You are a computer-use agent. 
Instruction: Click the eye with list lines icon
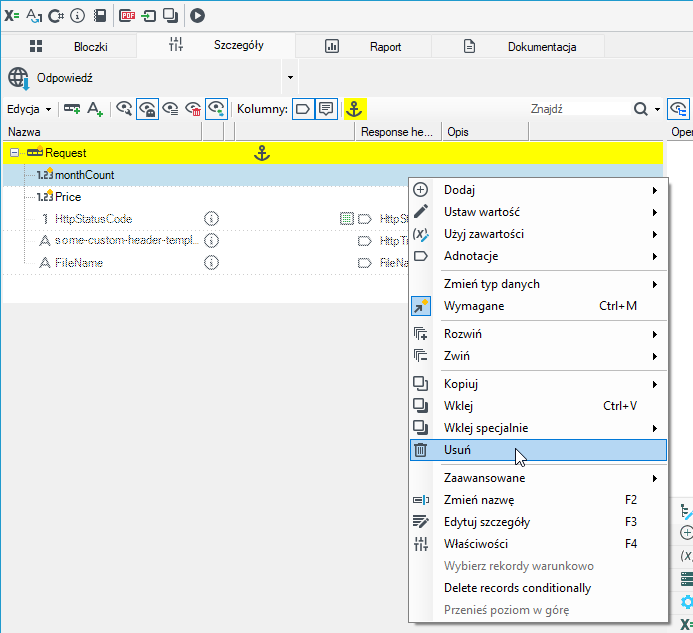[x=170, y=109]
